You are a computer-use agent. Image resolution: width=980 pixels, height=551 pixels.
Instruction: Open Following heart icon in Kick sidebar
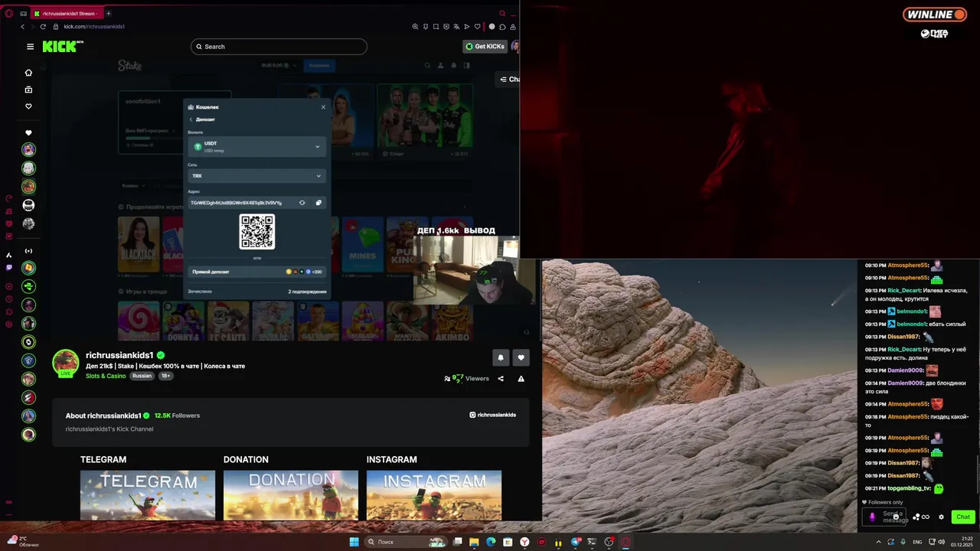click(28, 106)
